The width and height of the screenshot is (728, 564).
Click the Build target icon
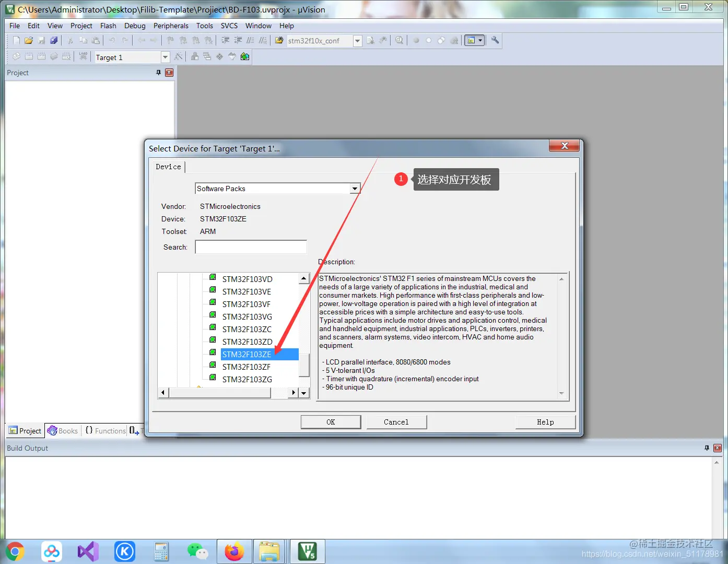(x=29, y=56)
